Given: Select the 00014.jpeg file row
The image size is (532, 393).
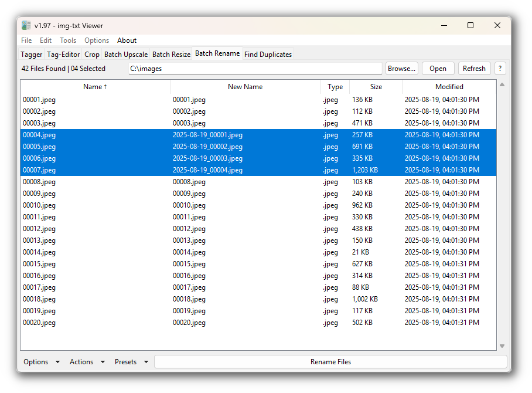Looking at the screenshot, I should 258,252.
